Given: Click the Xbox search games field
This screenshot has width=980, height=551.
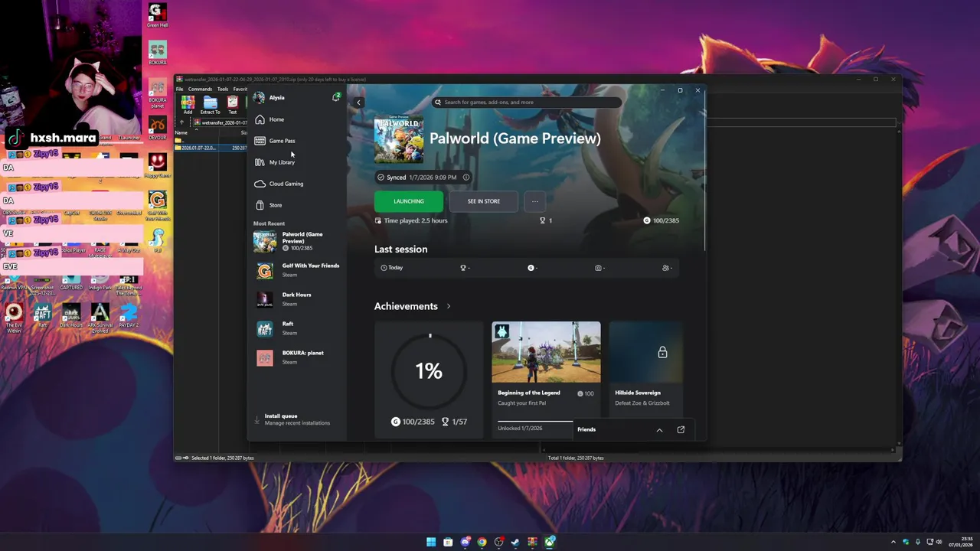Looking at the screenshot, I should pyautogui.click(x=527, y=102).
